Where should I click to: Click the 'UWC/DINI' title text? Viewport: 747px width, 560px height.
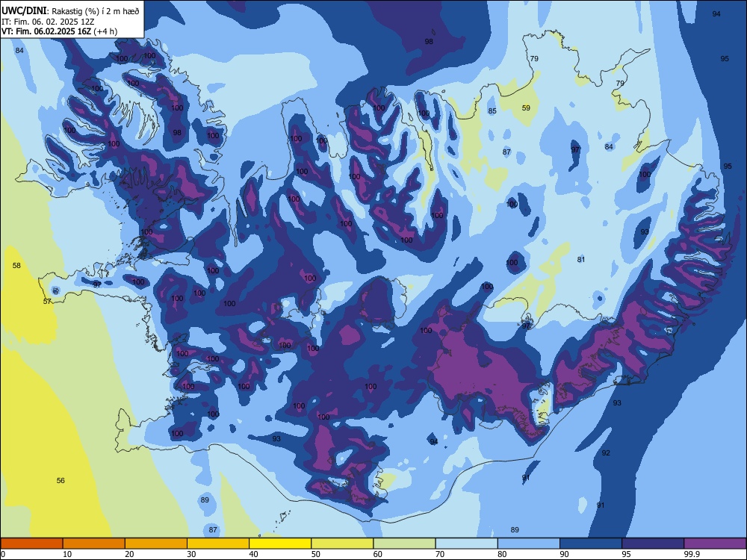click(25, 11)
